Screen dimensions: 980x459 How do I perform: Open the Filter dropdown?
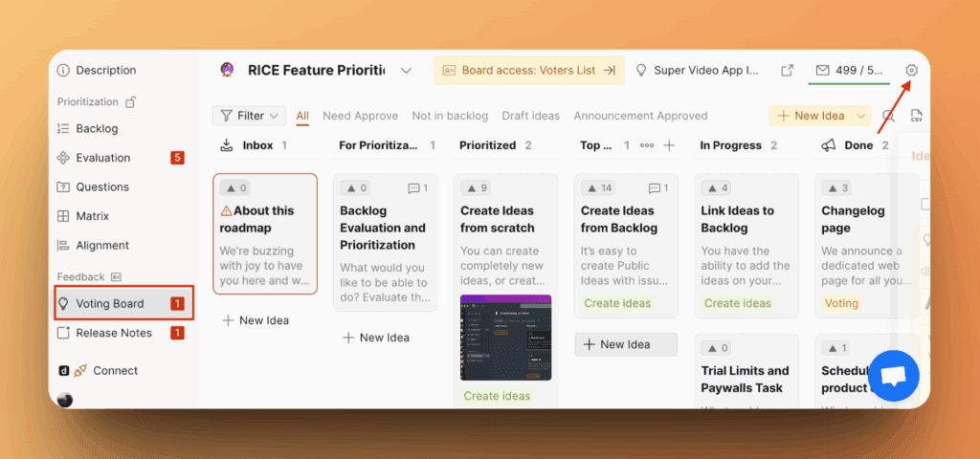249,116
